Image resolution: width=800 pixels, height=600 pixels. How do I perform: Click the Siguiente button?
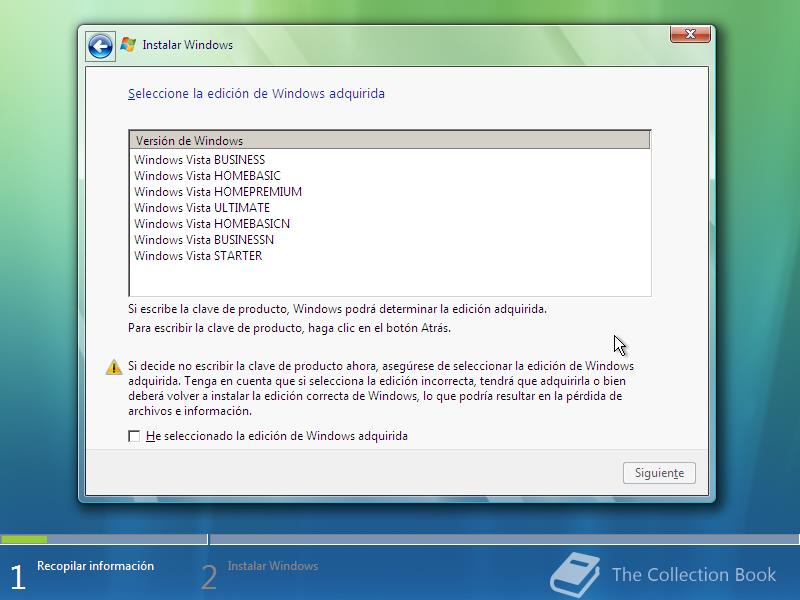coord(659,473)
